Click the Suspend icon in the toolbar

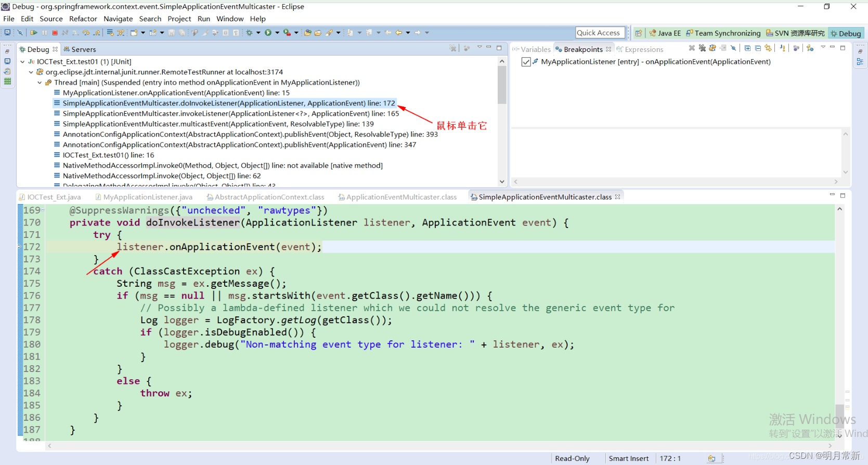point(44,33)
